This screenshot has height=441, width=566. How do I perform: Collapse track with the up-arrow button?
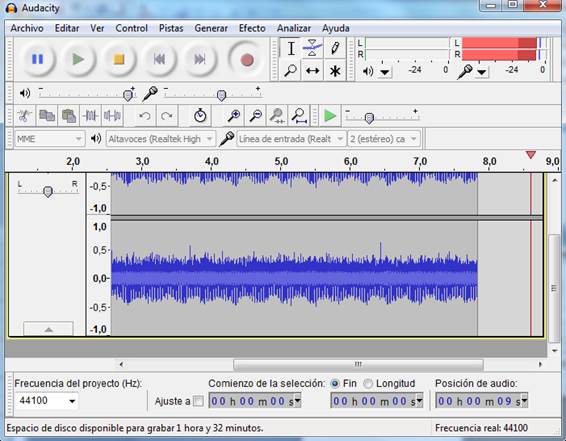tap(48, 329)
